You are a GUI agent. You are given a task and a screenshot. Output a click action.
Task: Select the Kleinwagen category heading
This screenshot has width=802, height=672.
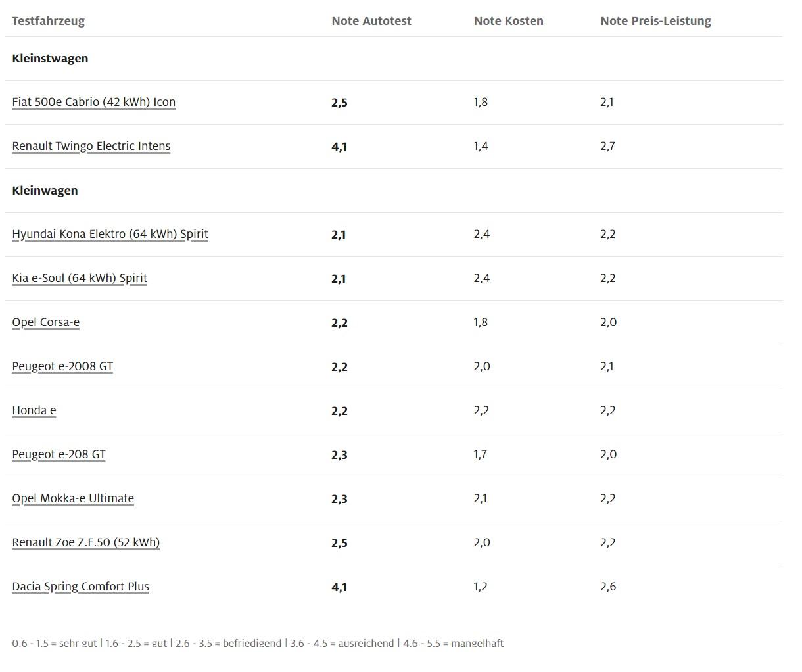tap(45, 191)
